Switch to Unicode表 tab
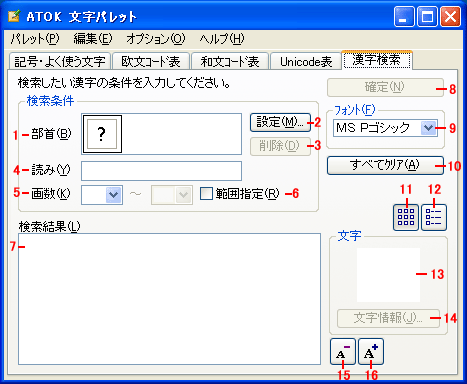The width and height of the screenshot is (467, 384). (306, 61)
